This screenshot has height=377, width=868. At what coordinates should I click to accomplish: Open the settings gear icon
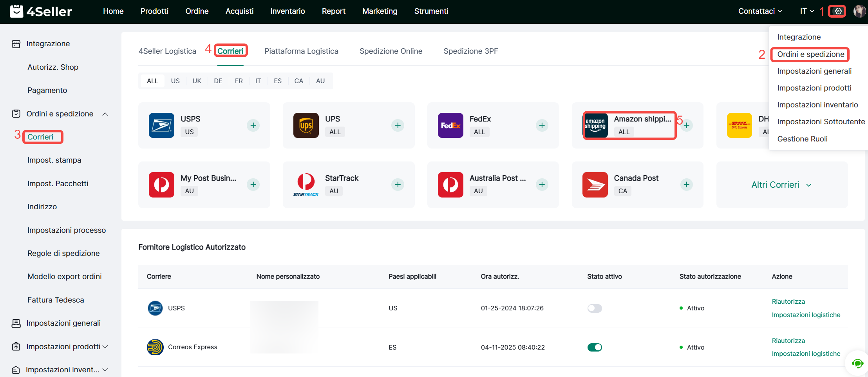pyautogui.click(x=838, y=11)
